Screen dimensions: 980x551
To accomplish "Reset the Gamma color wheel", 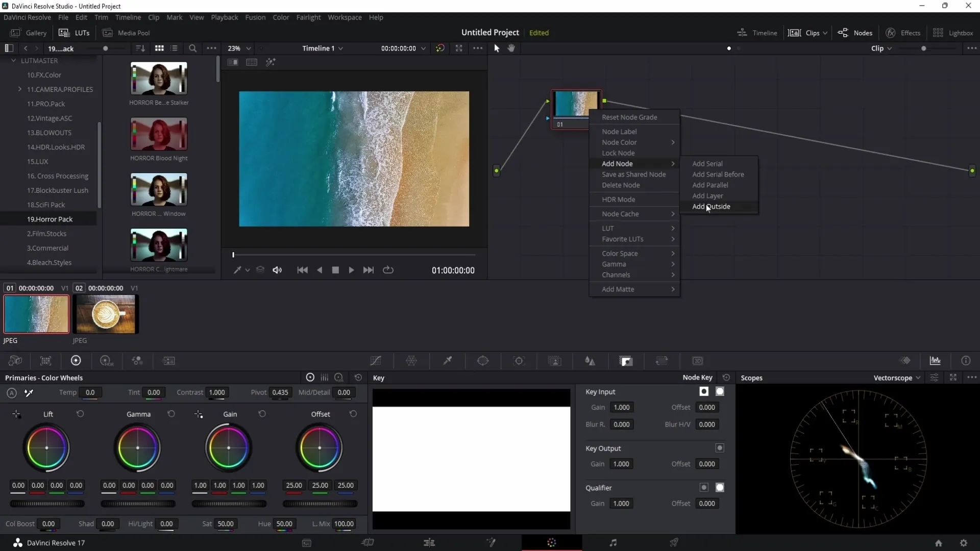I will [171, 414].
